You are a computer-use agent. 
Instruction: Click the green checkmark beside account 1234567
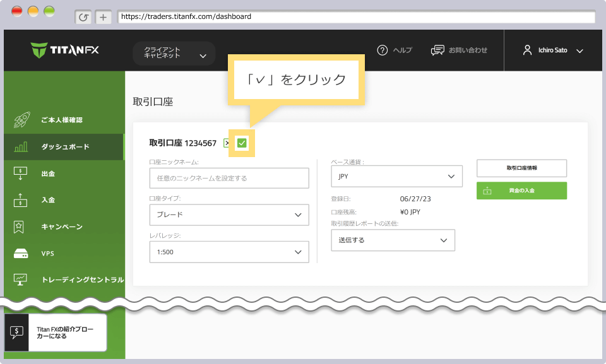[242, 143]
